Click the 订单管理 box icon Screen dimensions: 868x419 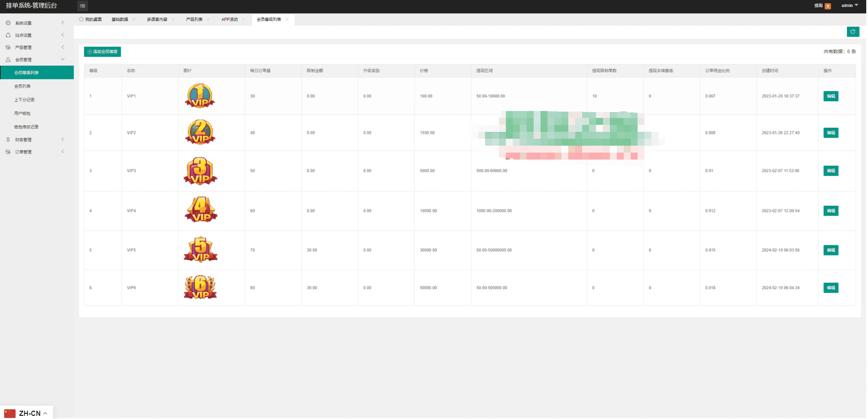pos(8,152)
